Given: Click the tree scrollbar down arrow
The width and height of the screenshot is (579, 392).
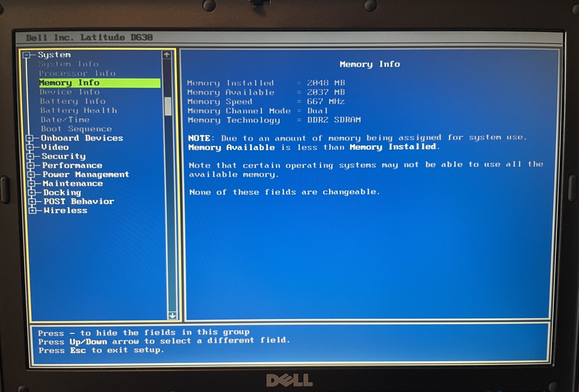Looking at the screenshot, I should click(173, 315).
